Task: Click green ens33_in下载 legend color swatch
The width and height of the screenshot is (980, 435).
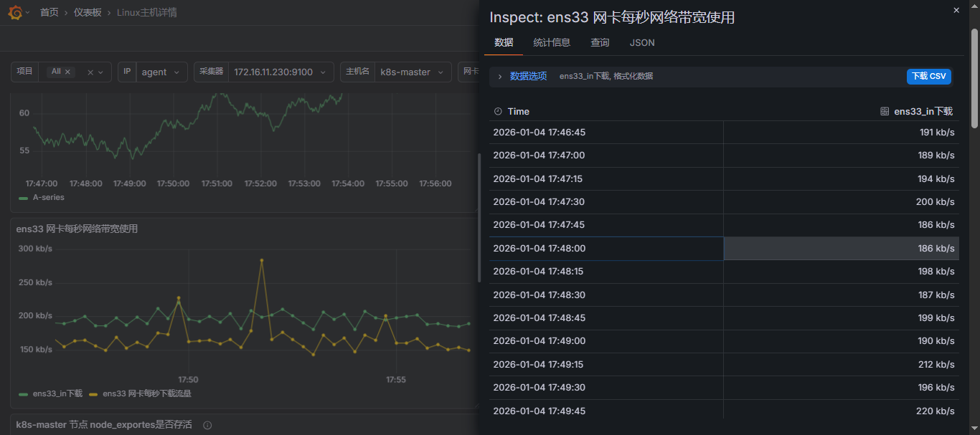Action: pos(23,394)
